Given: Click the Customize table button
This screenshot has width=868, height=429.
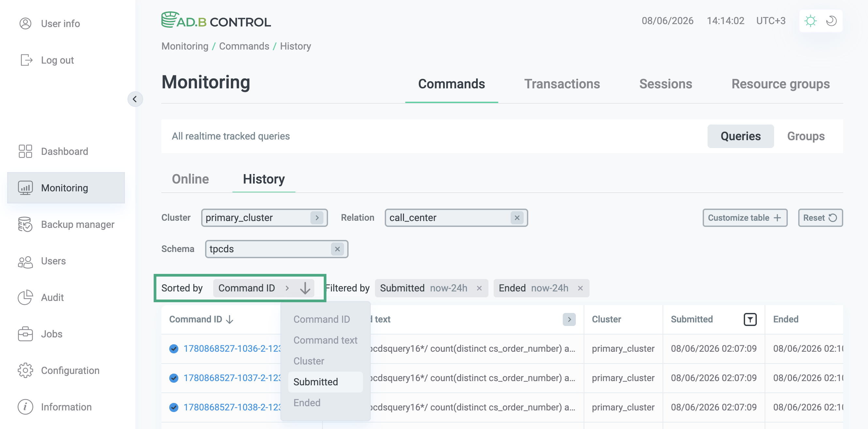Looking at the screenshot, I should point(745,218).
